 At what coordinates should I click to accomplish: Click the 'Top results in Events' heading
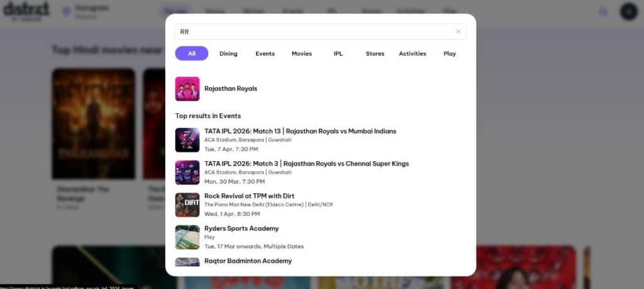coord(208,116)
